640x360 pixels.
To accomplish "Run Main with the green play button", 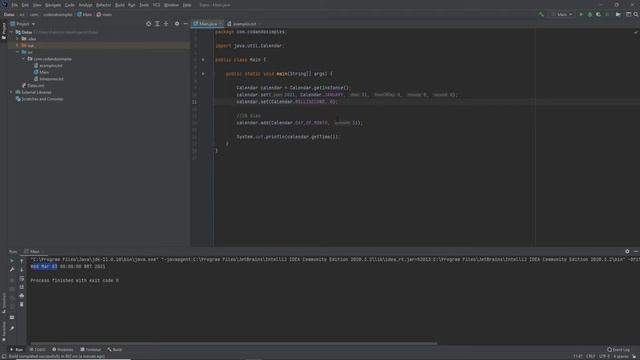I will [581, 14].
